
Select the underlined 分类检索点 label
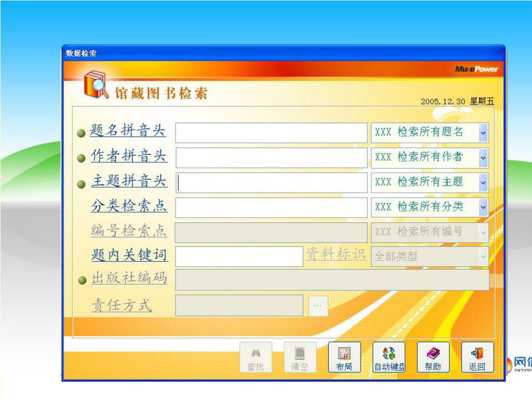pos(129,207)
